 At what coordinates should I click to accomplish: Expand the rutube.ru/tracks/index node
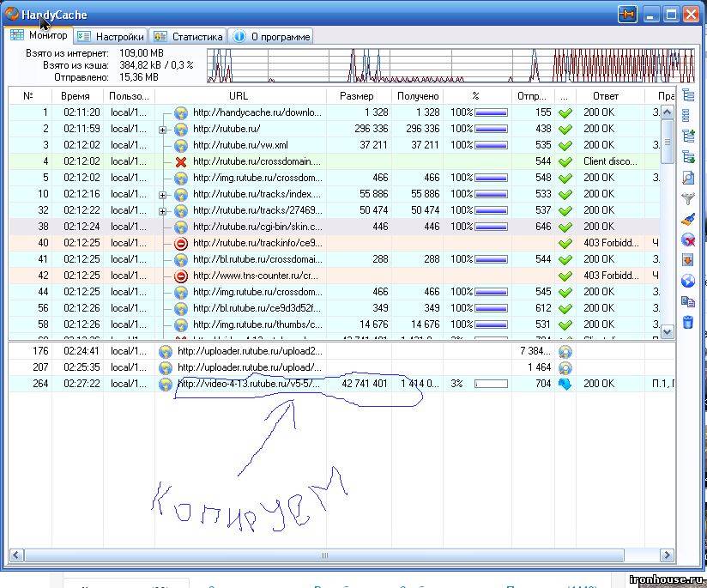(x=162, y=196)
